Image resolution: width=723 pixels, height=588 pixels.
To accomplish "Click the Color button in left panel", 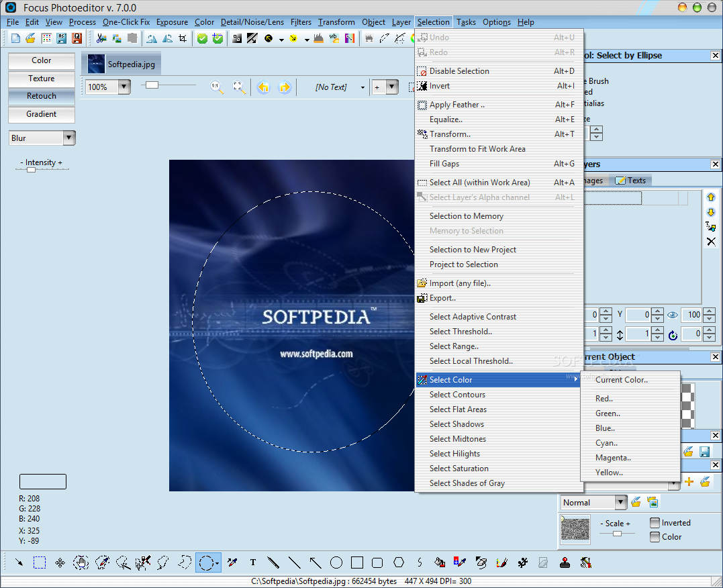I will 42,60.
